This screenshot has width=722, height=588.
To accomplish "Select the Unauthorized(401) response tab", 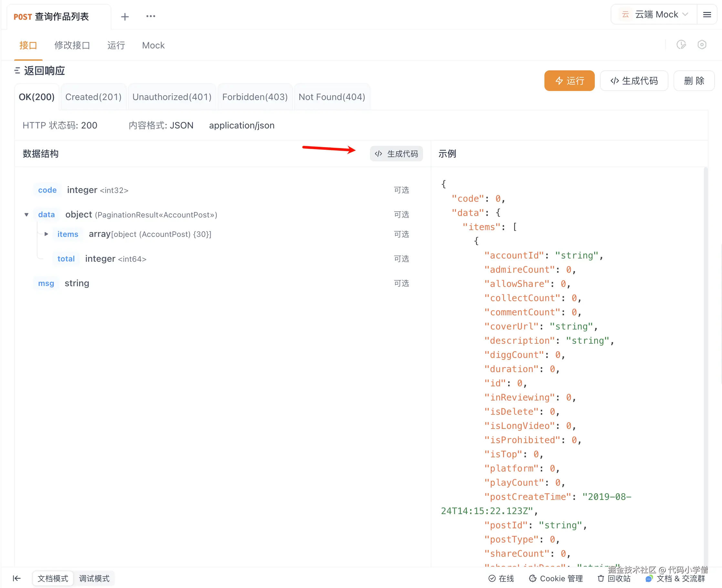I will (172, 97).
